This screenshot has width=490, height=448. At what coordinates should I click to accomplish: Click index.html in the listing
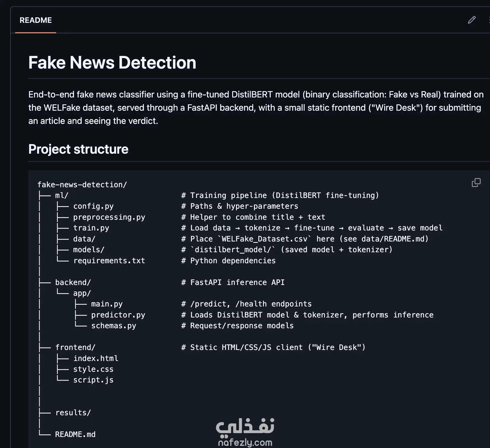pyautogui.click(x=95, y=359)
